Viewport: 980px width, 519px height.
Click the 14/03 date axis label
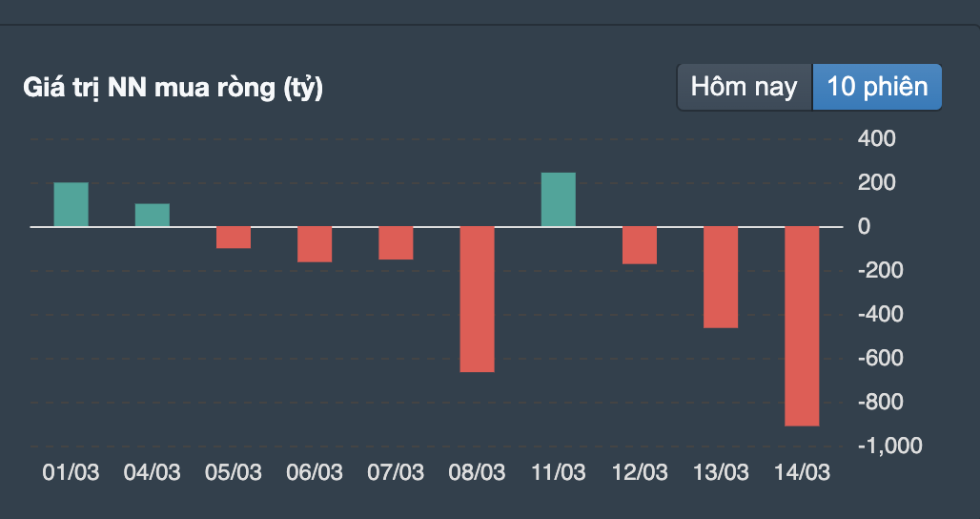(802, 472)
